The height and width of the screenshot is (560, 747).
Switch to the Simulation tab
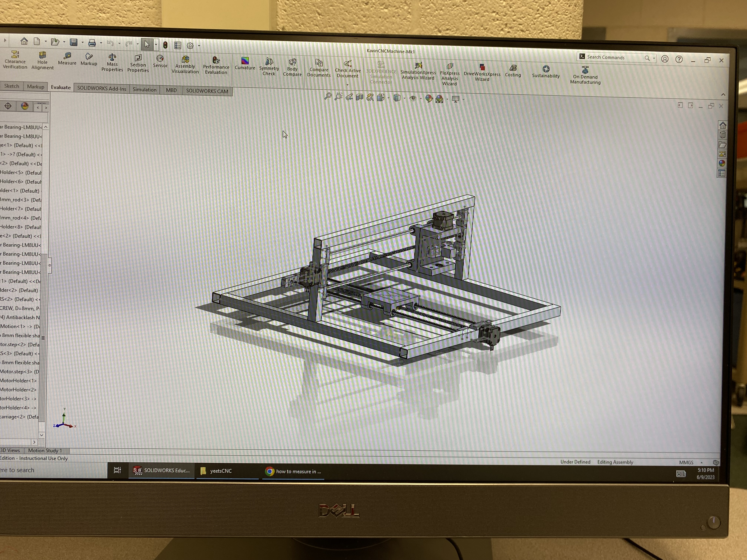point(144,89)
